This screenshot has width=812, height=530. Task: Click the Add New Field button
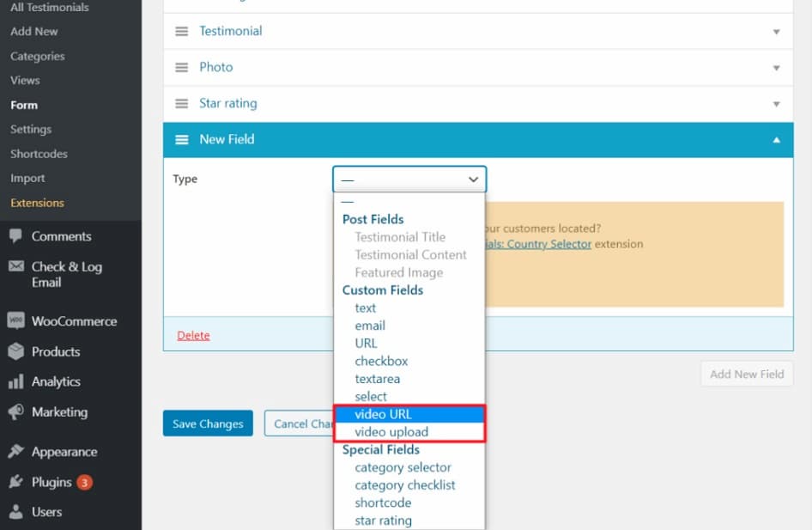pyautogui.click(x=747, y=374)
